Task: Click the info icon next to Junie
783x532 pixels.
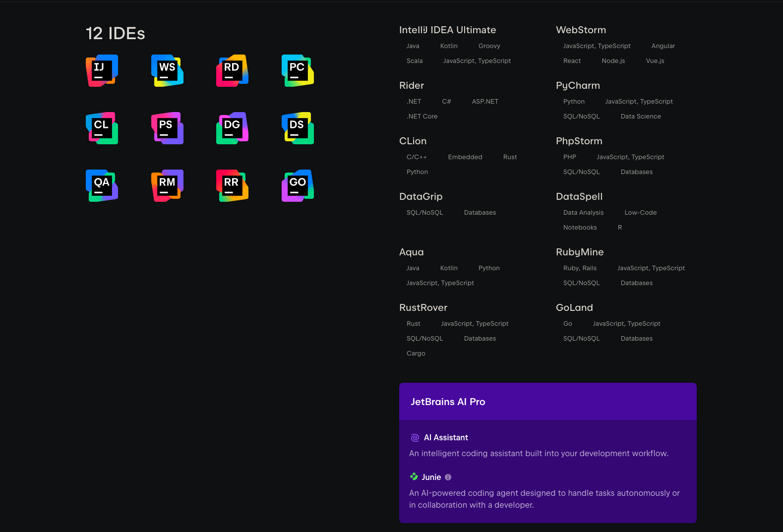Action: [448, 477]
